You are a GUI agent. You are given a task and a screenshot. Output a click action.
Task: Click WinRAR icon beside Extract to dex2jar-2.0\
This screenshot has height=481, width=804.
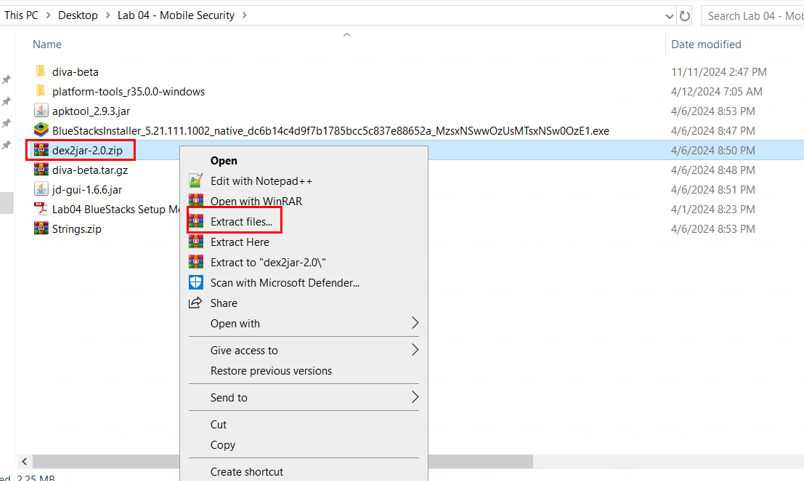195,262
